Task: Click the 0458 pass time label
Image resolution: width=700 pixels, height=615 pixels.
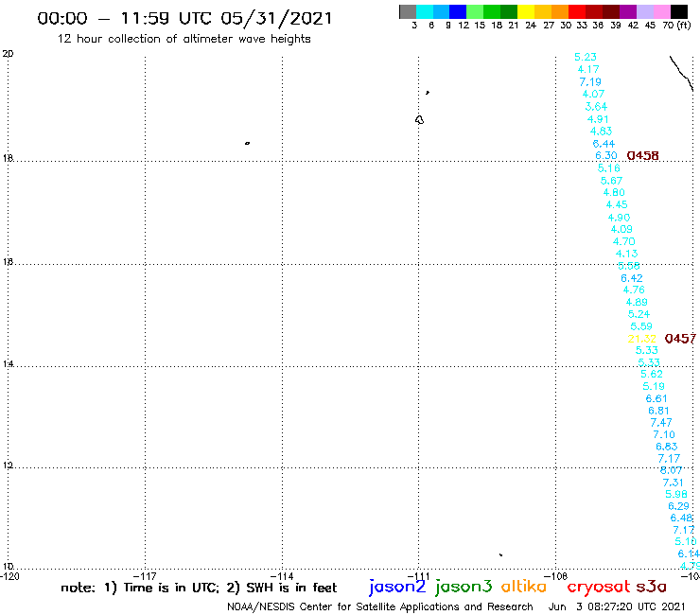Action: click(642, 155)
